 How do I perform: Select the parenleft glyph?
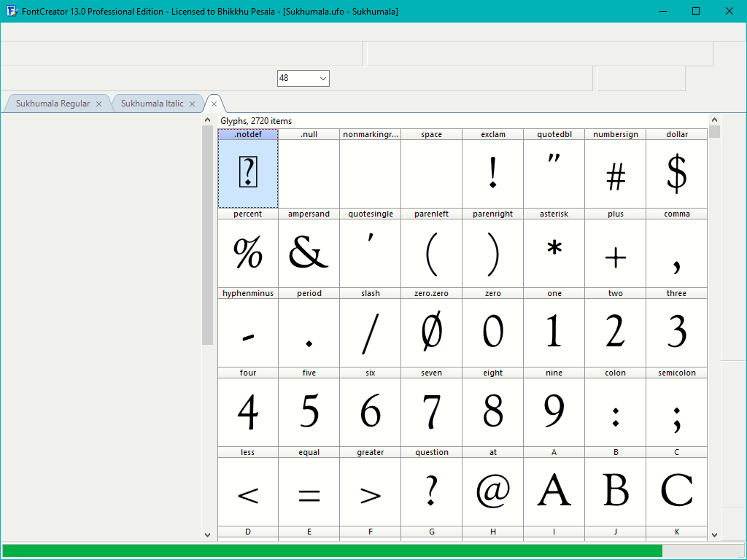pyautogui.click(x=431, y=248)
